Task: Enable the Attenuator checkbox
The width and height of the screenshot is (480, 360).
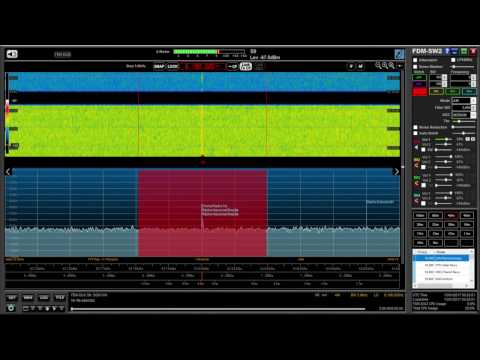Action: click(415, 60)
